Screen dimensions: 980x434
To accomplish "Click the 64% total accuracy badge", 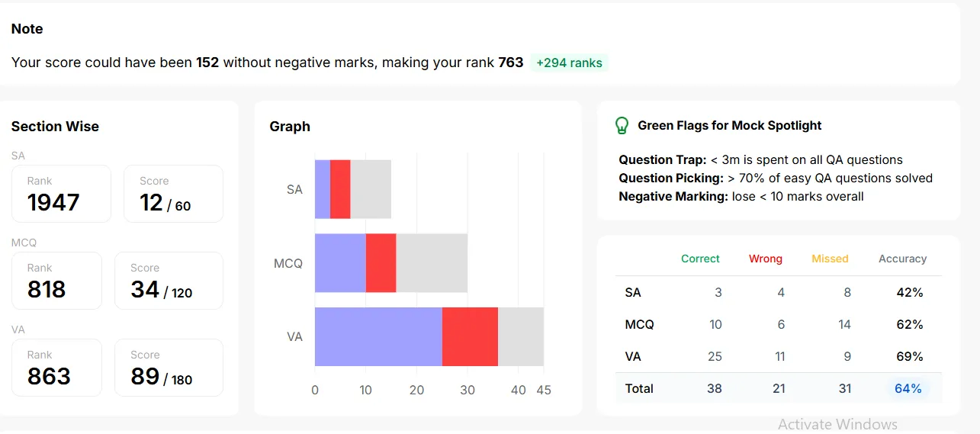I will [908, 388].
